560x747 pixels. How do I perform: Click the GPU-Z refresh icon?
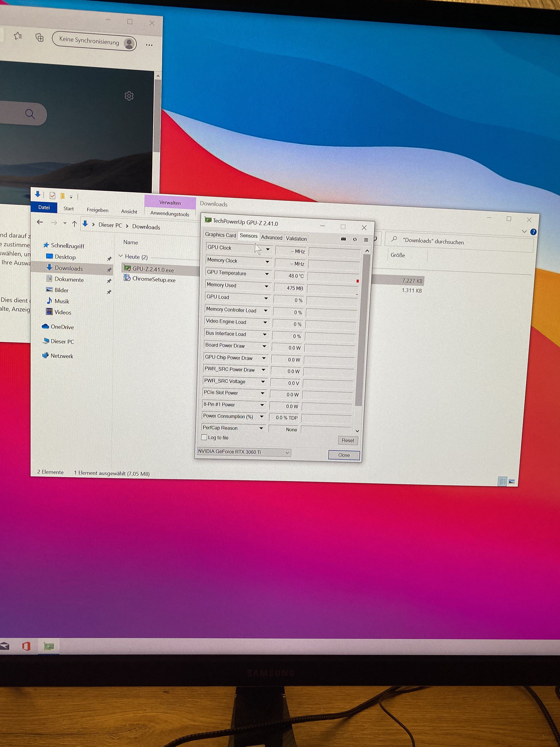tap(355, 239)
